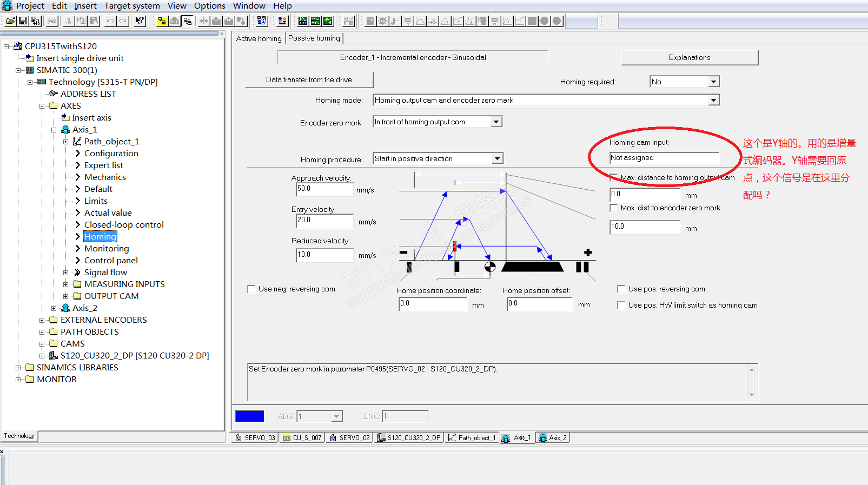868x485 pixels.
Task: Click the Save and compile icon
Action: point(35,21)
